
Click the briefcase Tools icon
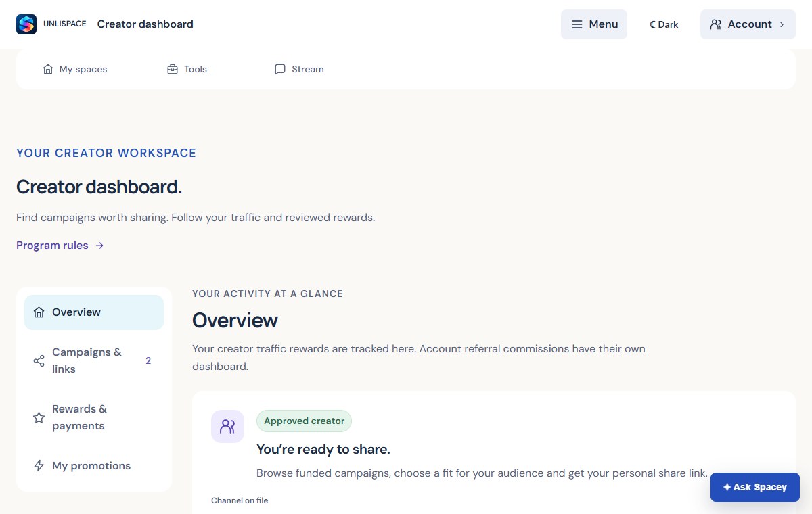(x=173, y=69)
